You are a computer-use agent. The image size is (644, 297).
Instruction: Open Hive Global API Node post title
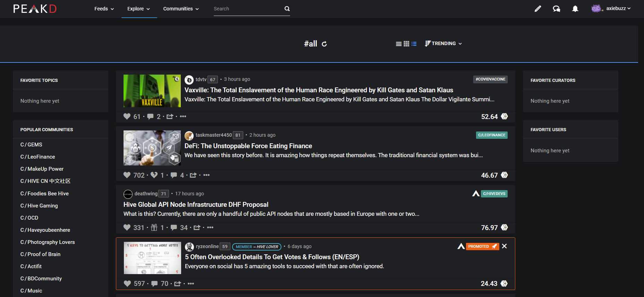click(196, 204)
